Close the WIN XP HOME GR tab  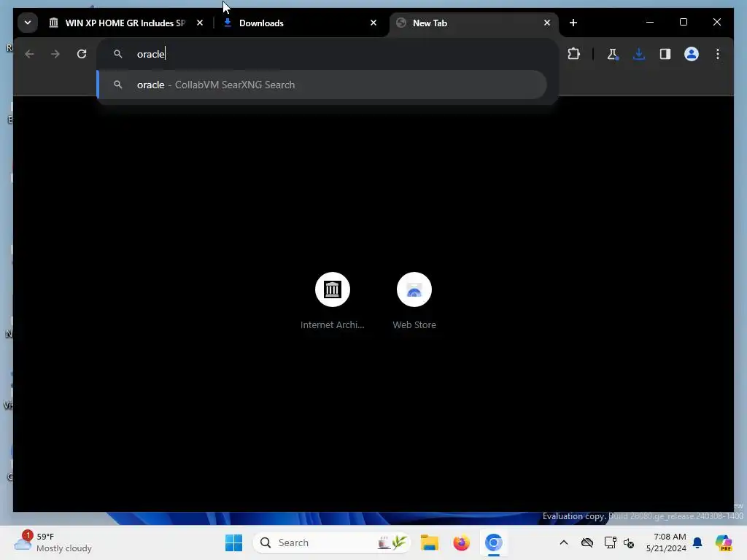[200, 23]
